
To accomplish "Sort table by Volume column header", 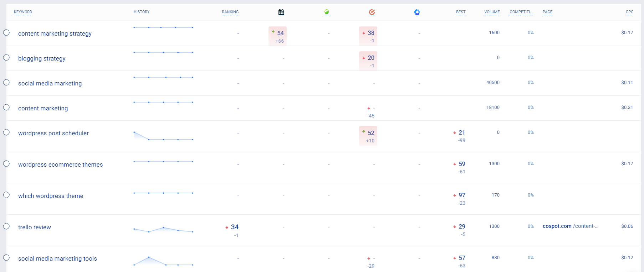I will [492, 12].
